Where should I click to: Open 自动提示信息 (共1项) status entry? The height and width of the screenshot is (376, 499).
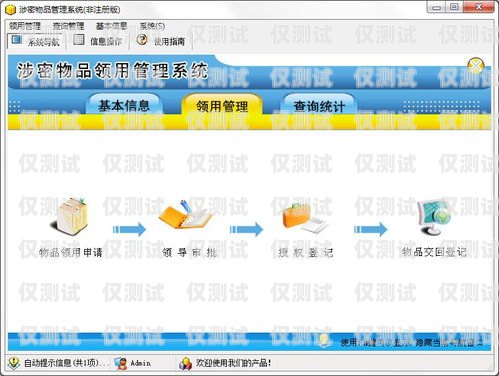point(66,363)
